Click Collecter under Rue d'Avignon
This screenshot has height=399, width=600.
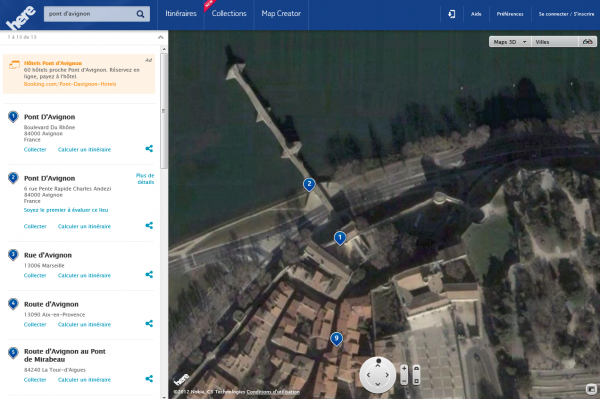coord(35,275)
